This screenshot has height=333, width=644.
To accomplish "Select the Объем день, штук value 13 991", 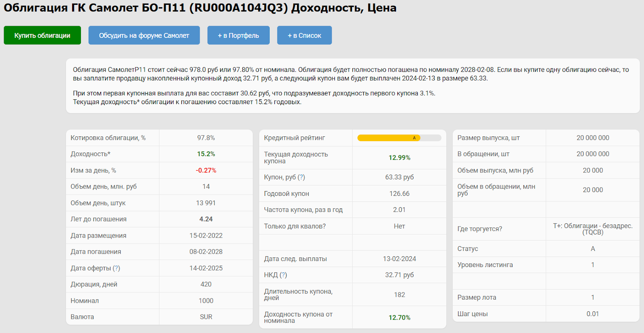I will tap(206, 203).
